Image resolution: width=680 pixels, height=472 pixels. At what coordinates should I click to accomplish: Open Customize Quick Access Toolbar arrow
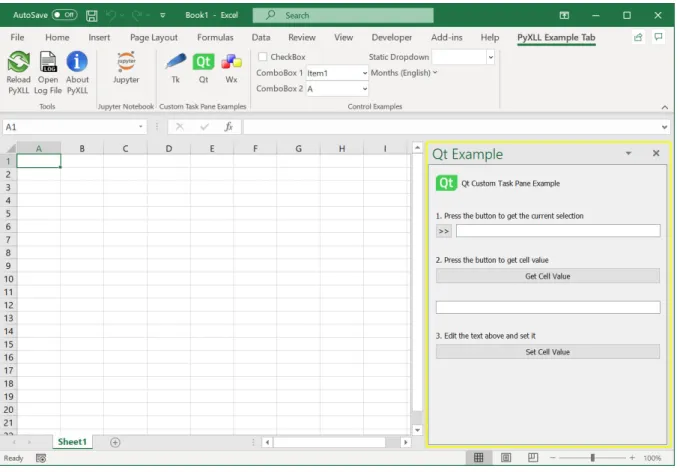[163, 16]
